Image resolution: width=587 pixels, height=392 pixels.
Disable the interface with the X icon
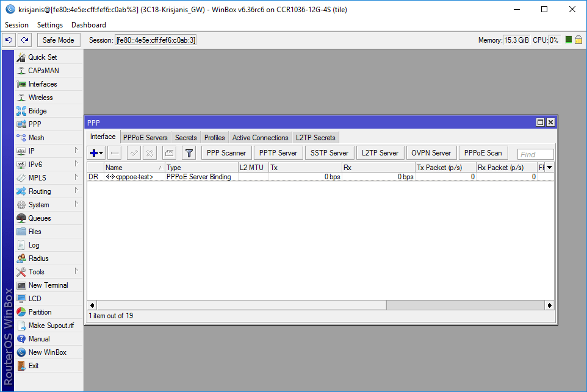pos(148,152)
